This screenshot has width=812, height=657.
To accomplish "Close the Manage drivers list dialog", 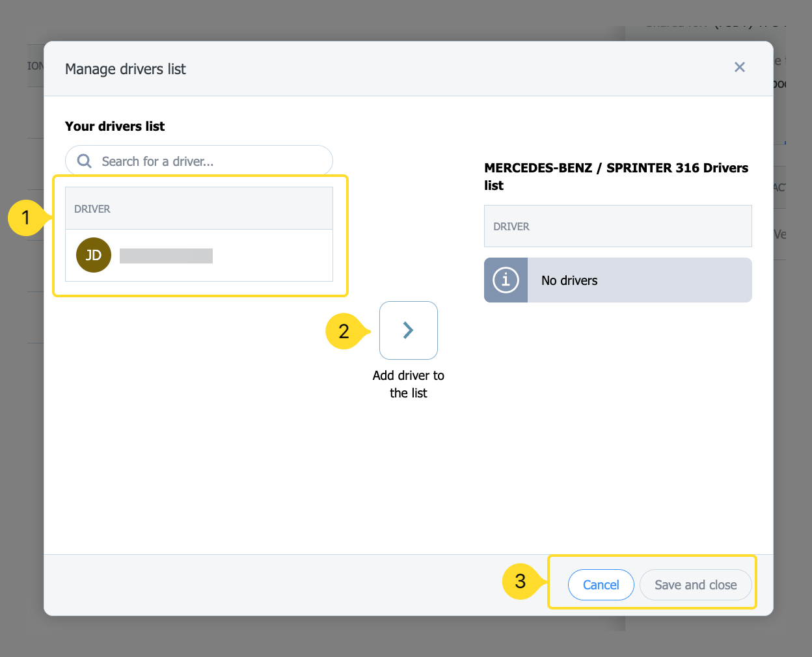I will point(739,67).
